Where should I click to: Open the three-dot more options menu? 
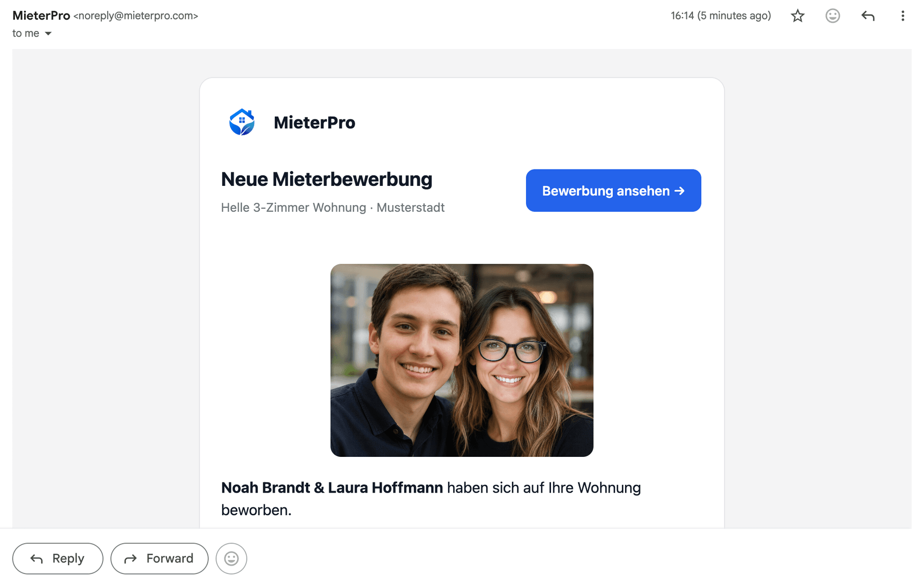pos(902,16)
